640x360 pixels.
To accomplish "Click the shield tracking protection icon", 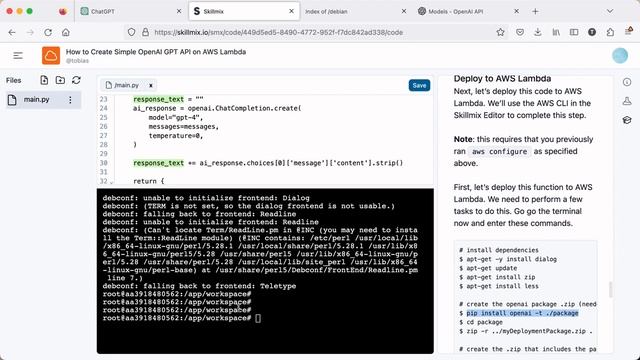I will (x=131, y=32).
